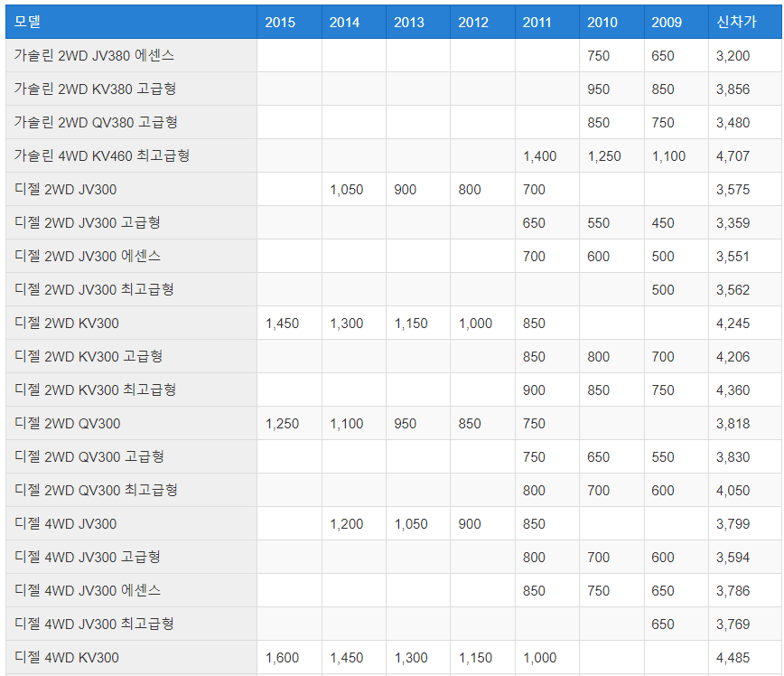The height and width of the screenshot is (676, 784).
Task: Click 2014 value 1,050 for 디젤 2WD JV300
Action: tap(347, 190)
